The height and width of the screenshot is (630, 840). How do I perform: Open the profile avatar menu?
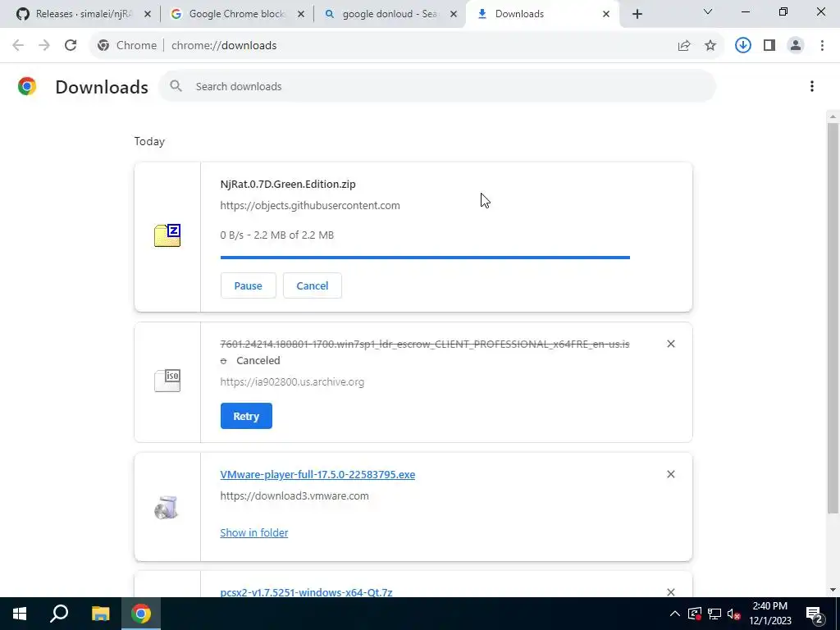point(796,46)
